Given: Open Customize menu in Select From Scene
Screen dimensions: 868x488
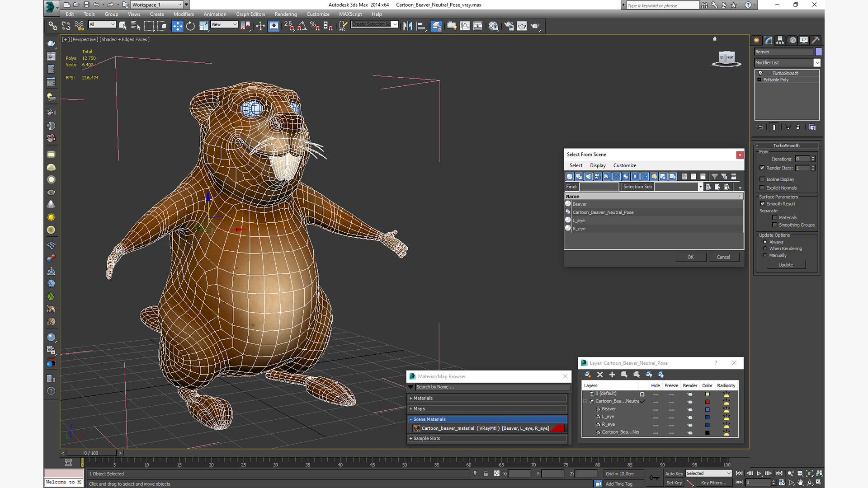Looking at the screenshot, I should pos(625,166).
